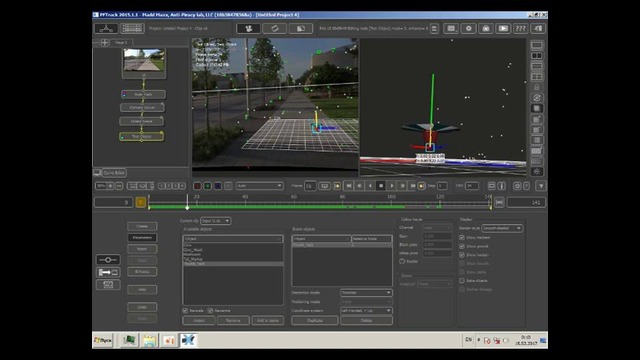Toggle the Enable checkbox in colour levels

[x=402, y=261]
